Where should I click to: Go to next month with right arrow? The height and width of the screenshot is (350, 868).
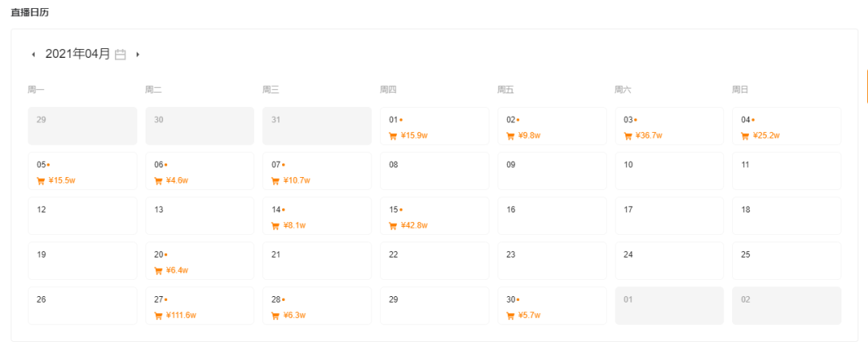138,54
